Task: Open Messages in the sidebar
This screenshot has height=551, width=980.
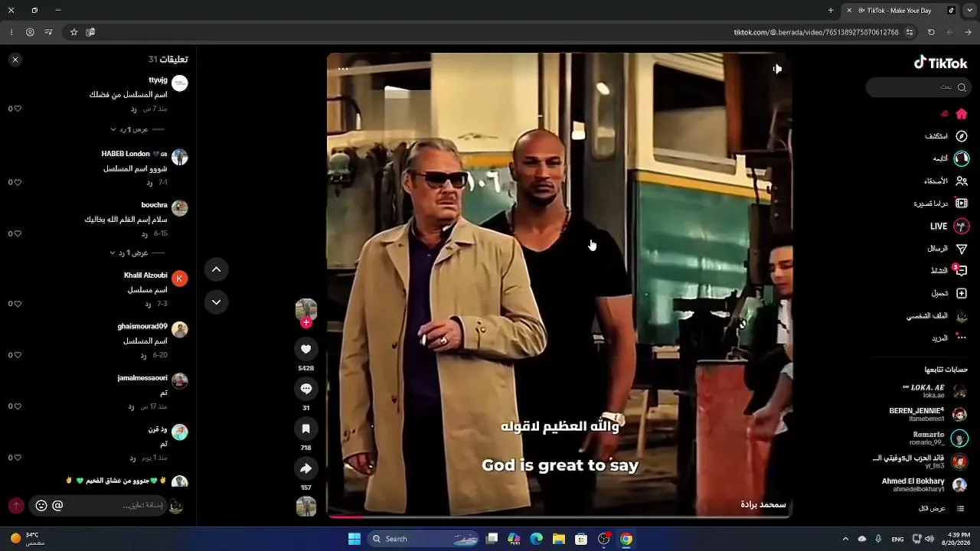Action: point(948,249)
